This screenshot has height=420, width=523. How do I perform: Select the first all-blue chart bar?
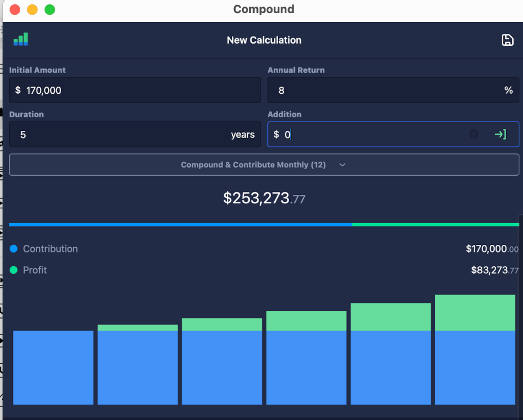pos(53,367)
